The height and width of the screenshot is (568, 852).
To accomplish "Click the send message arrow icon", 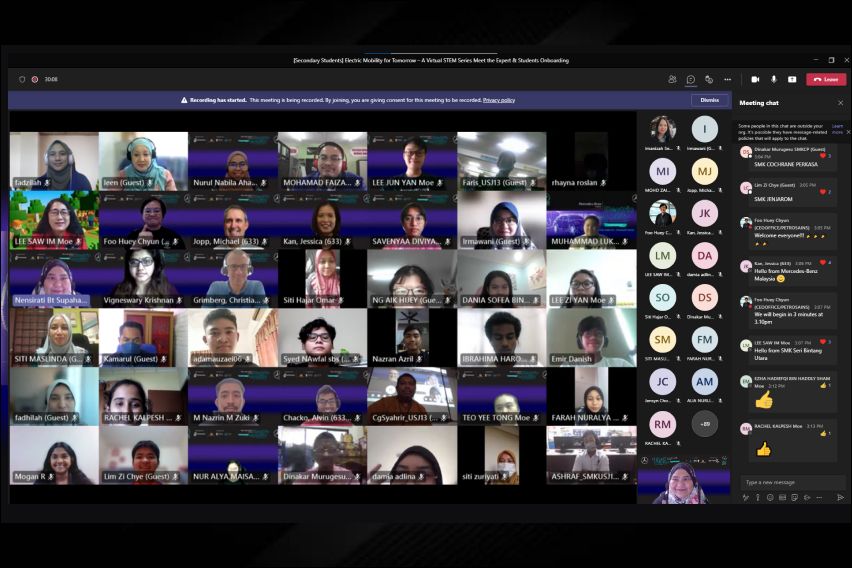I will click(841, 497).
